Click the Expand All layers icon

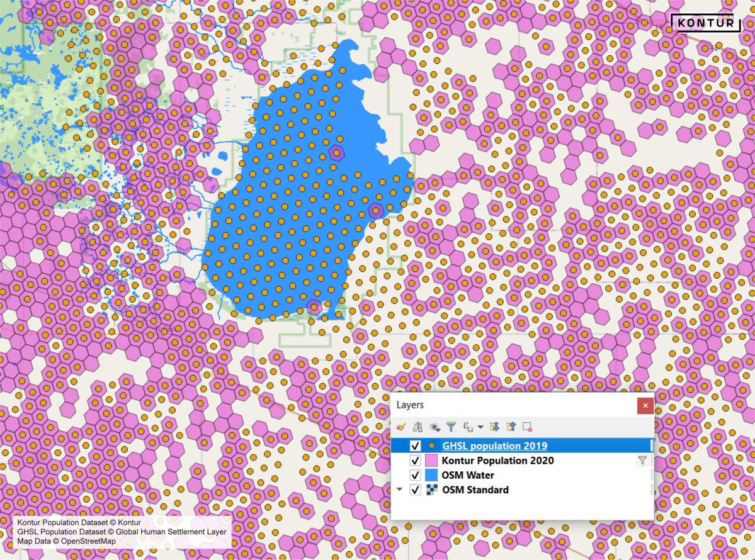(495, 427)
